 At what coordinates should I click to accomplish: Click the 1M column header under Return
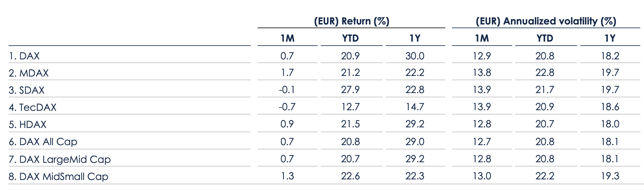(287, 38)
